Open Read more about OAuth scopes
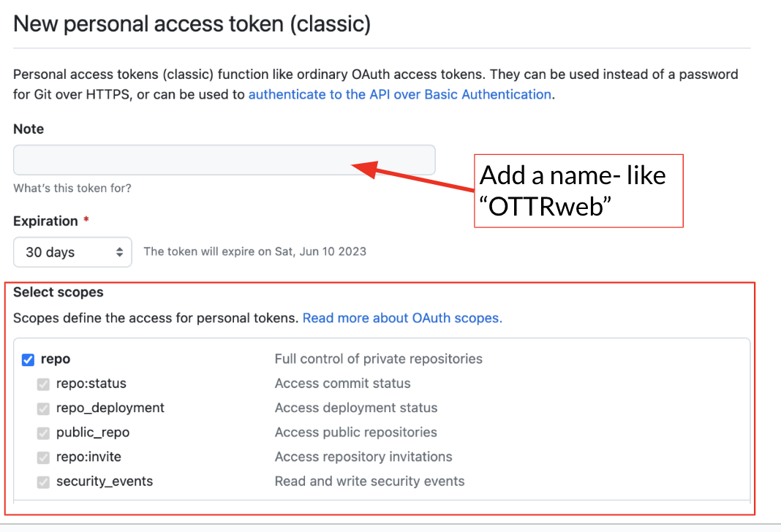The image size is (781, 532). [x=401, y=318]
